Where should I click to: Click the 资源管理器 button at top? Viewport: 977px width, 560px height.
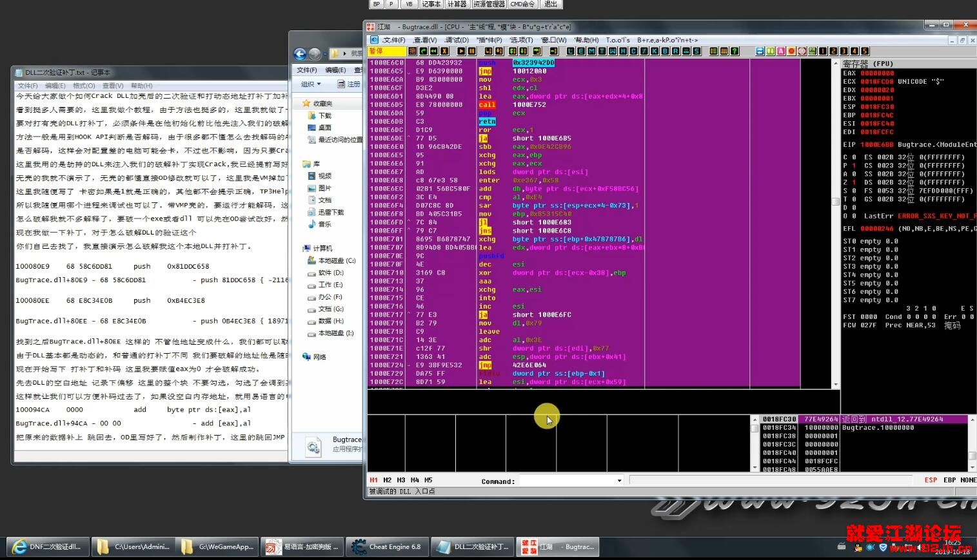click(489, 4)
